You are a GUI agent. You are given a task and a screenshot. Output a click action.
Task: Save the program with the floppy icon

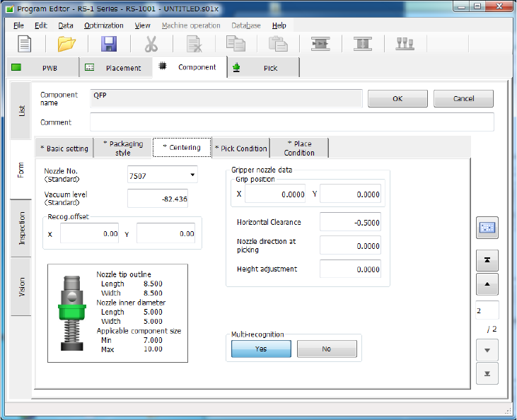pos(109,44)
